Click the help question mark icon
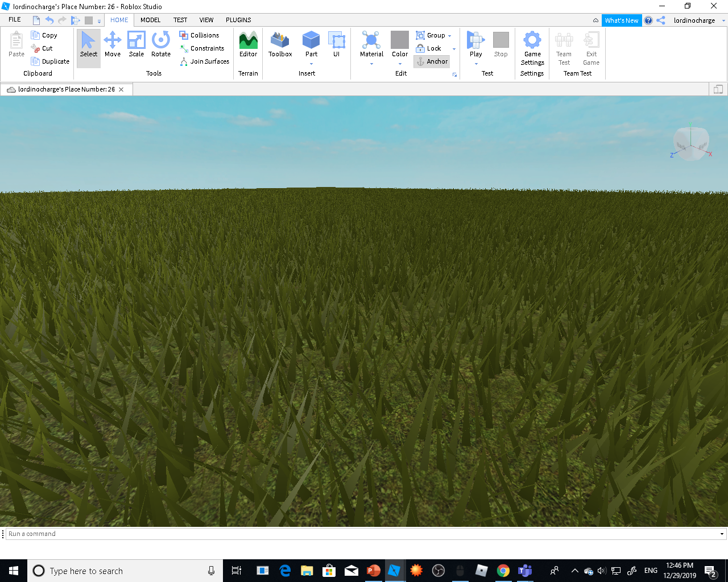The width and height of the screenshot is (728, 582). click(648, 20)
